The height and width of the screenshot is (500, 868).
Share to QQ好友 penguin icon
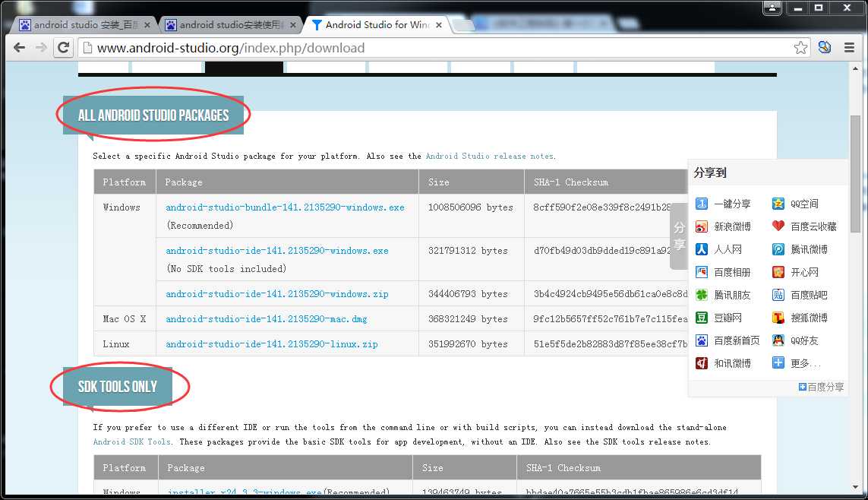[778, 340]
